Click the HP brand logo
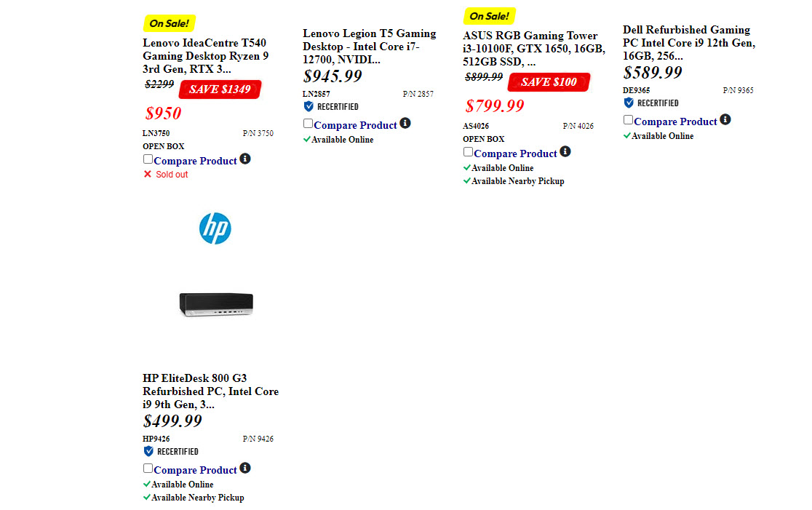The height and width of the screenshot is (510, 812). [x=215, y=228]
